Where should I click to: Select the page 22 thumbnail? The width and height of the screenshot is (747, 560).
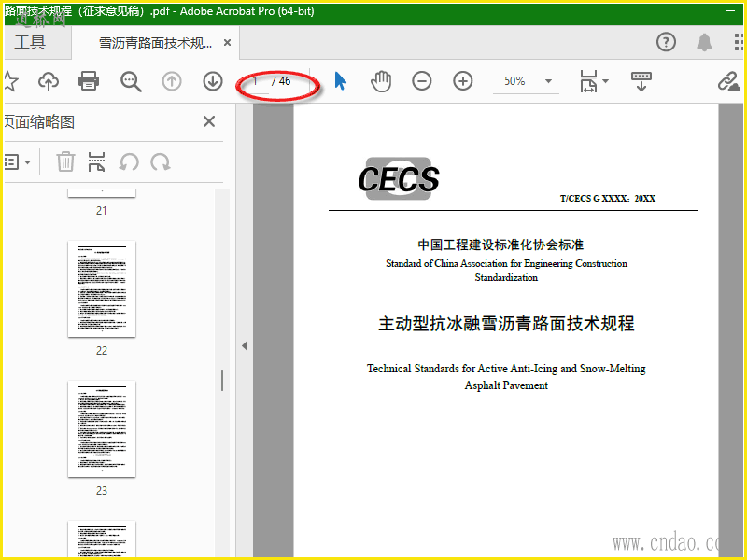[x=102, y=288]
